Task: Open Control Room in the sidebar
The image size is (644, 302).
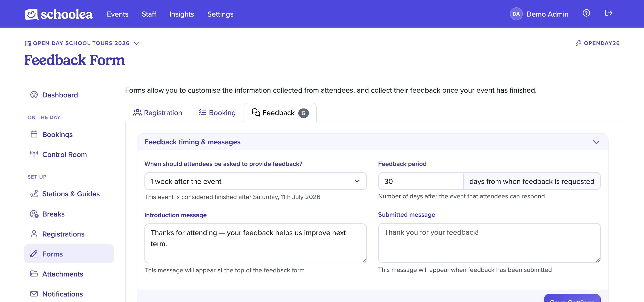Action: (69, 154)
